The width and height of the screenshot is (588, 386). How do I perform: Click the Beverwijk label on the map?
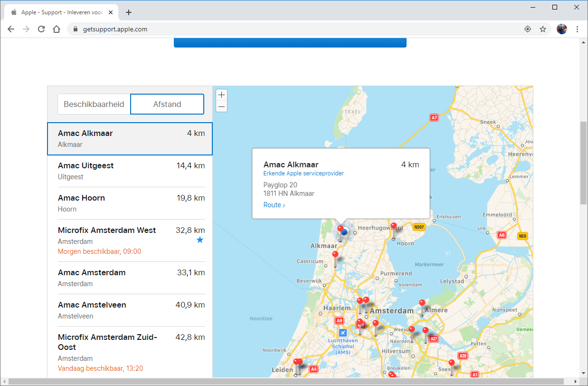coord(309,281)
